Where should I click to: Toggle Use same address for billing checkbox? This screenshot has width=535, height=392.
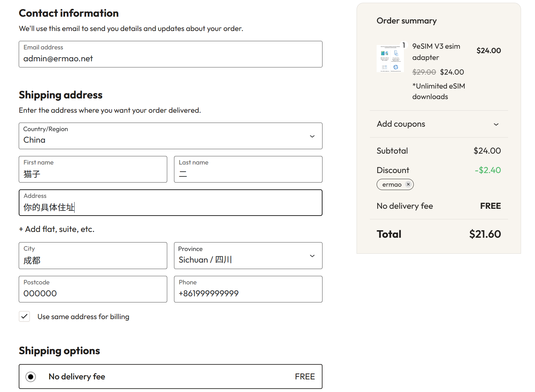coord(25,316)
